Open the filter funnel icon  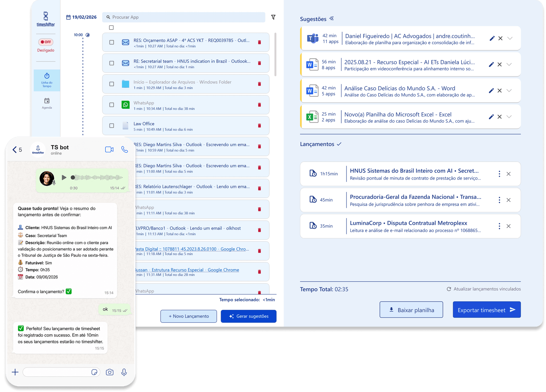click(x=273, y=17)
